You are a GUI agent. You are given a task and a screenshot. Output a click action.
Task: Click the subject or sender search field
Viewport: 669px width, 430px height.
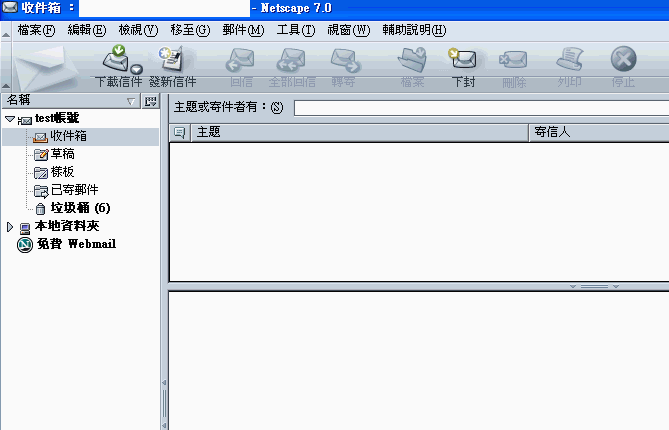481,108
